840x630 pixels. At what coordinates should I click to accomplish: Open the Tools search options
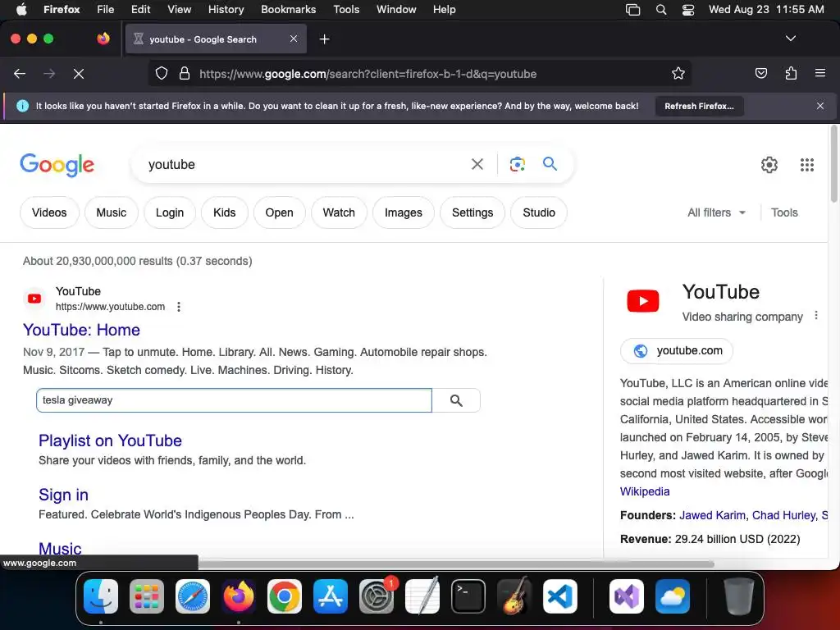coord(784,212)
